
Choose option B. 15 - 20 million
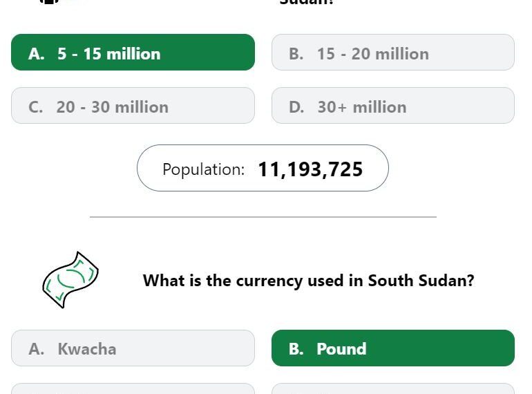(x=393, y=53)
